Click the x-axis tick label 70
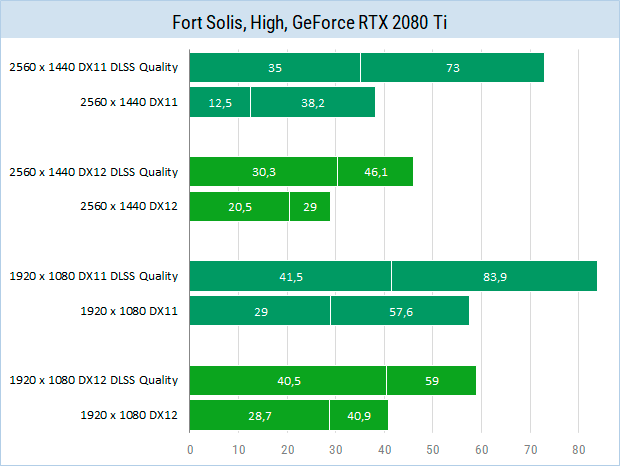Screen dimensions: 620x466 point(530,449)
